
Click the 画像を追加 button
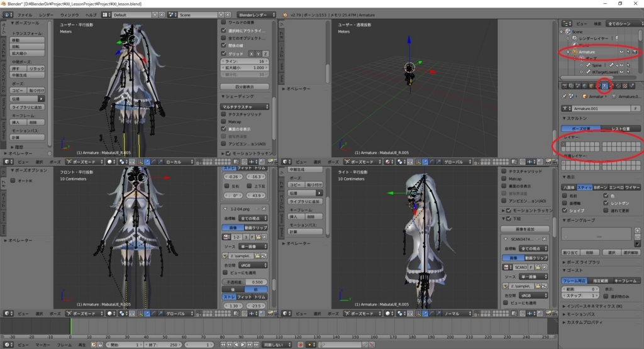525,229
